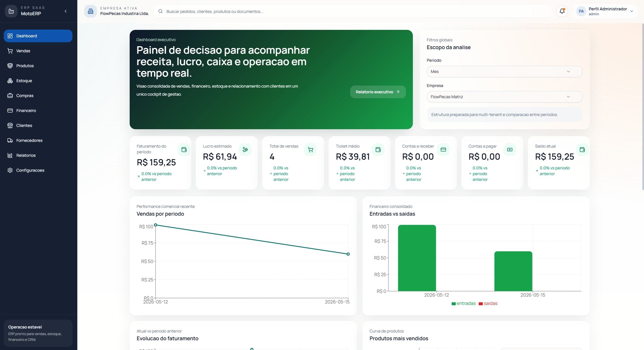Screen dimensions: 644x350
Task: Open notifications with the bell icon
Action: (x=562, y=11)
